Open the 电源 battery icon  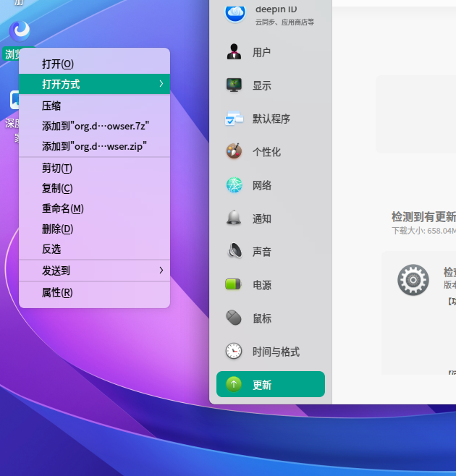coord(233,284)
